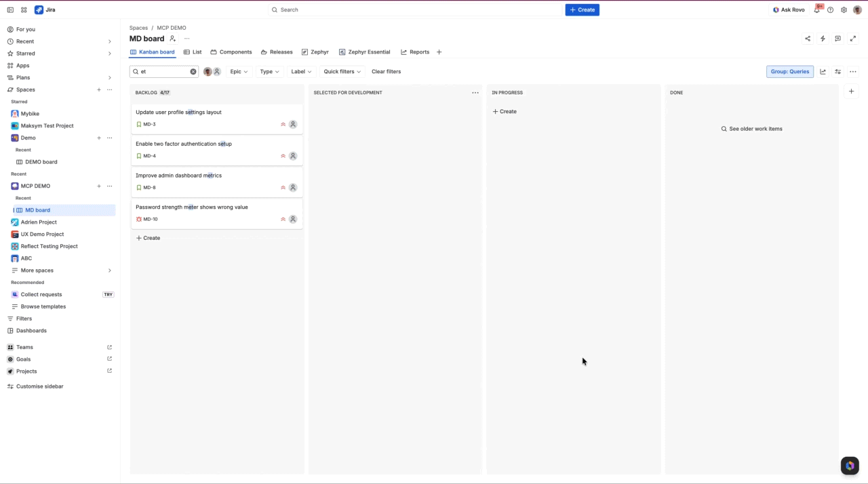Viewport: 868px width, 484px height.
Task: Open view settings sliders icon
Action: click(x=837, y=72)
